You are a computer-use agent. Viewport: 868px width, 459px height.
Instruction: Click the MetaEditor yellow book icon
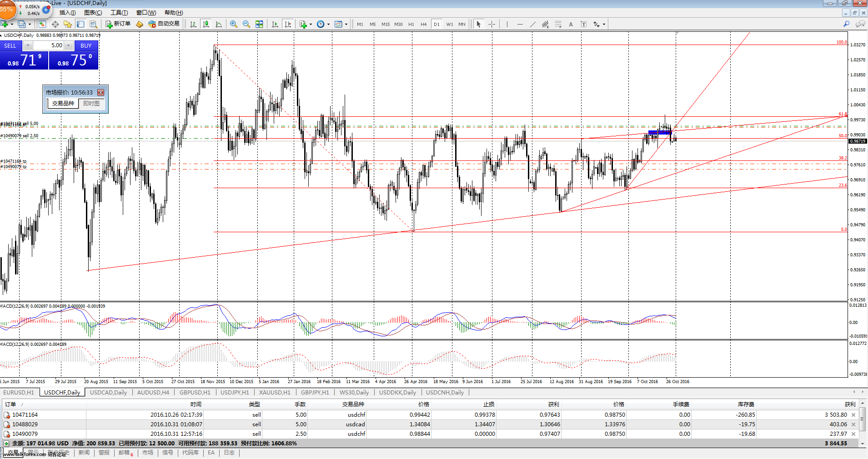click(x=140, y=24)
